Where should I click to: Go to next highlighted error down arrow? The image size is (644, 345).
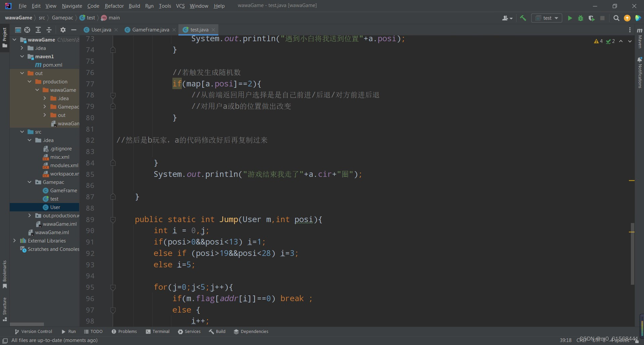pyautogui.click(x=630, y=41)
